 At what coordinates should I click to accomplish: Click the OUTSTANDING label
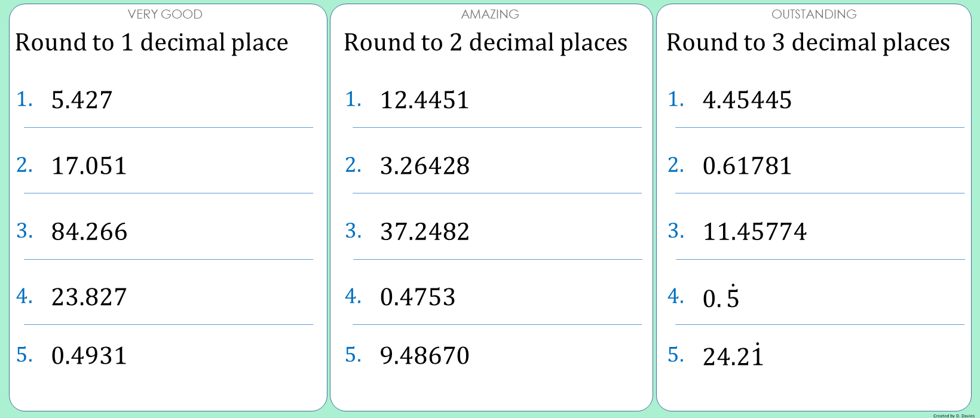(814, 14)
